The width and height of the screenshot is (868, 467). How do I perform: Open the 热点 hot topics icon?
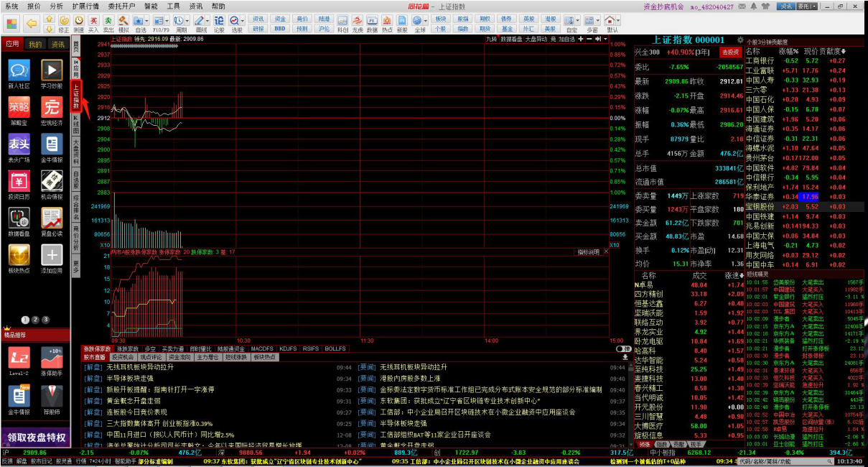click(x=387, y=24)
